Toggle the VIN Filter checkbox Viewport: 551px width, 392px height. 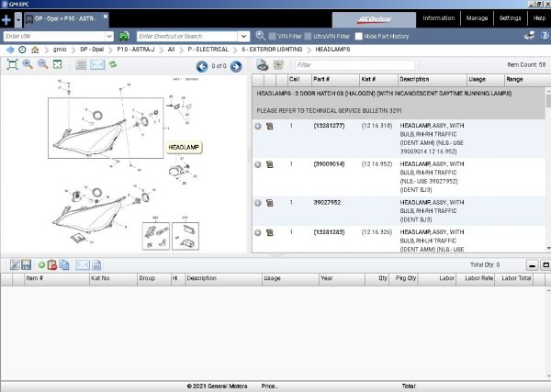[273, 36]
